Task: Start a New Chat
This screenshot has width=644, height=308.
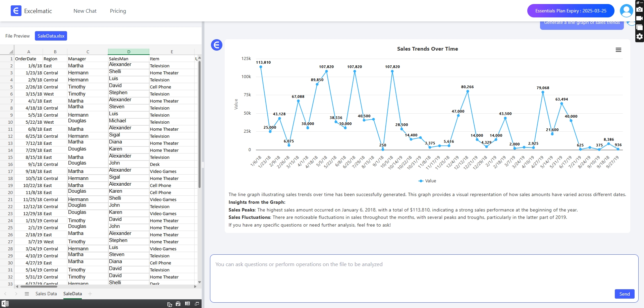Action: (85, 11)
